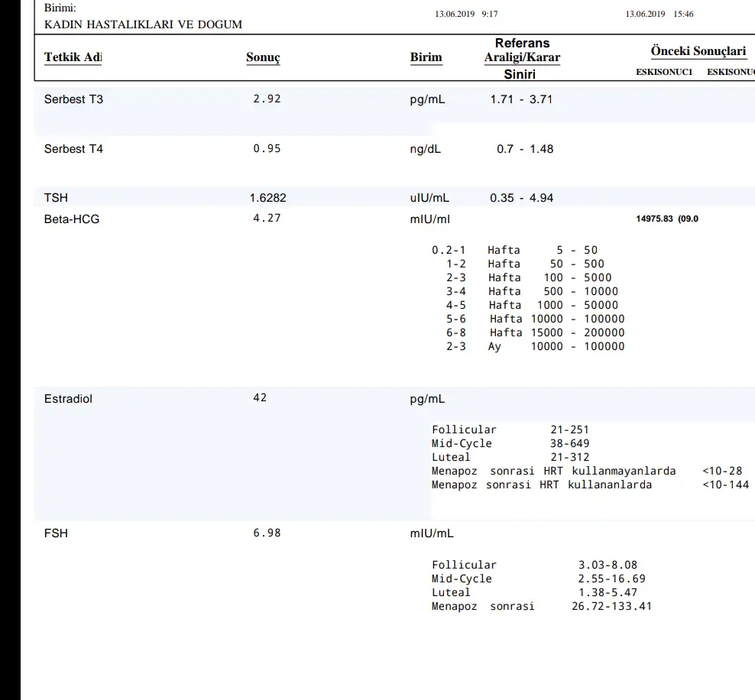
Task: Click the KADIN HASTALIKLARI VE DOGUM unit text
Action: tap(143, 24)
